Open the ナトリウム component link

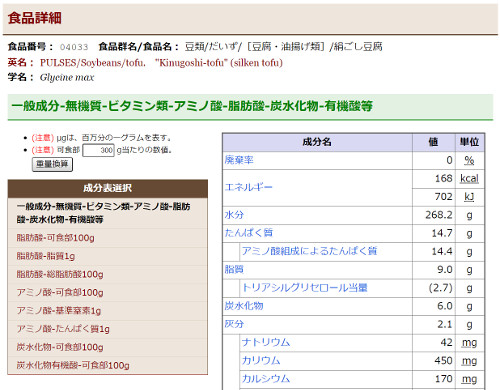pos(266,342)
